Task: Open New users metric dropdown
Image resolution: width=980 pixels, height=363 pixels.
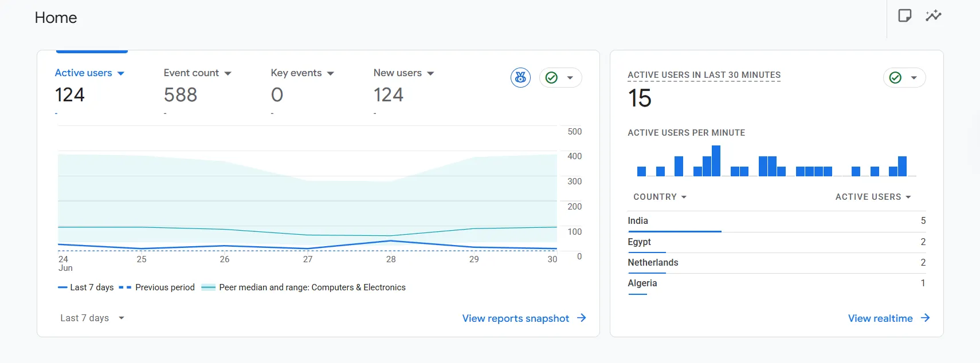Action: tap(404, 73)
